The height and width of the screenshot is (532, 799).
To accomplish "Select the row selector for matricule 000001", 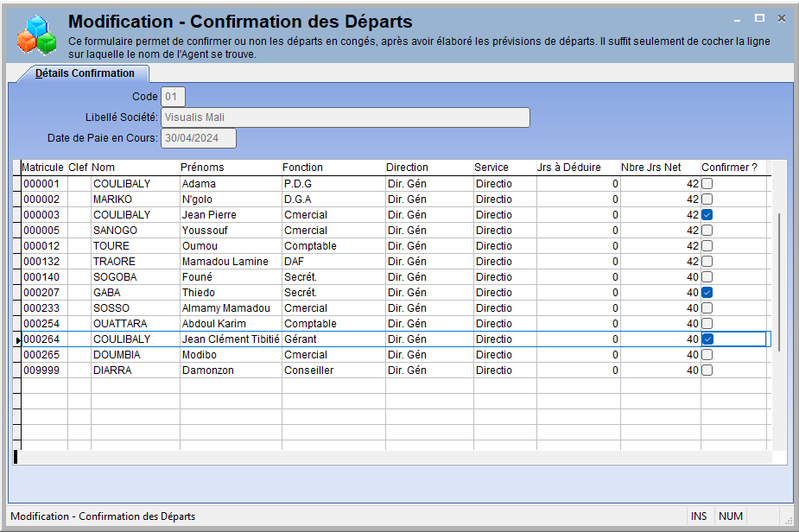I will [17, 183].
